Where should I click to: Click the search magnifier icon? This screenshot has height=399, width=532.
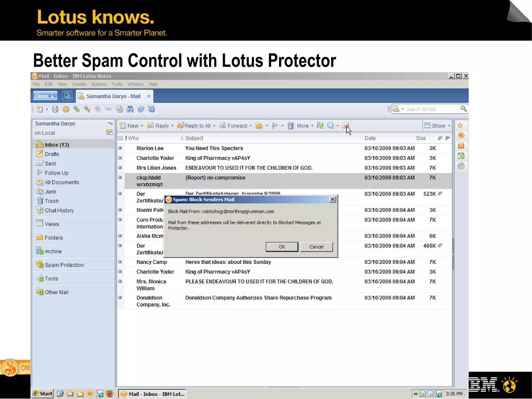click(x=464, y=109)
